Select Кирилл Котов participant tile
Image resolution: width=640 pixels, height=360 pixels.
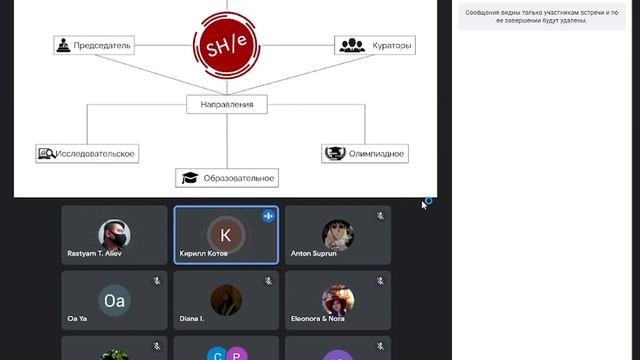pyautogui.click(x=226, y=235)
